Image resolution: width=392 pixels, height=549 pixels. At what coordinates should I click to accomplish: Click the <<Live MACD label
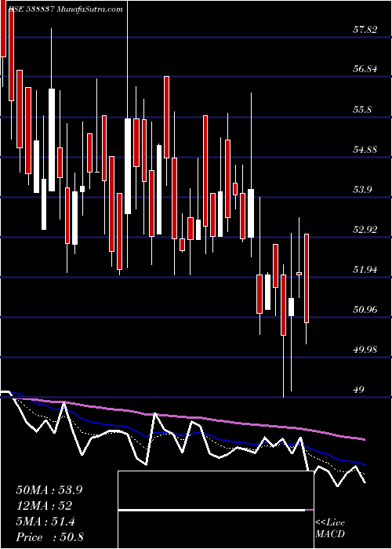click(x=330, y=529)
